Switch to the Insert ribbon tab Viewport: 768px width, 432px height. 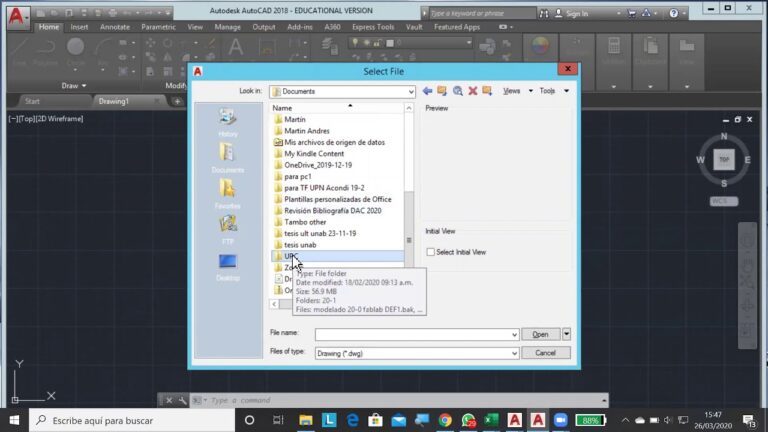coord(79,27)
